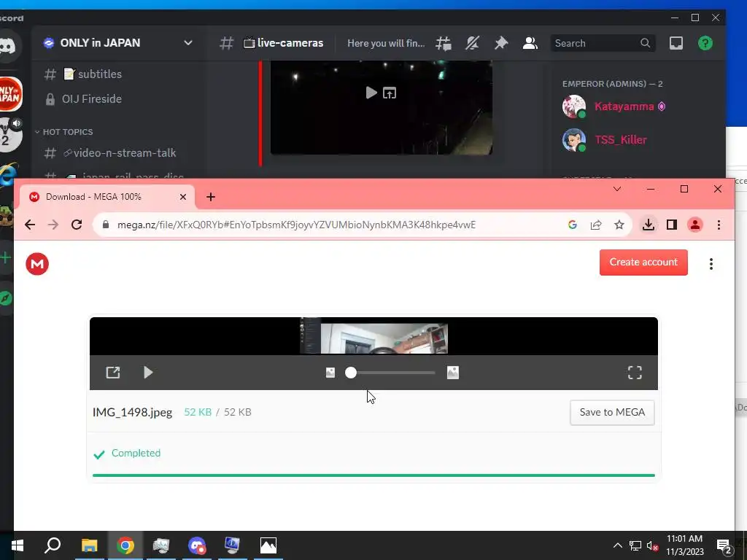Open Discord Inbox icon
Image resolution: width=747 pixels, height=560 pixels.
click(676, 43)
